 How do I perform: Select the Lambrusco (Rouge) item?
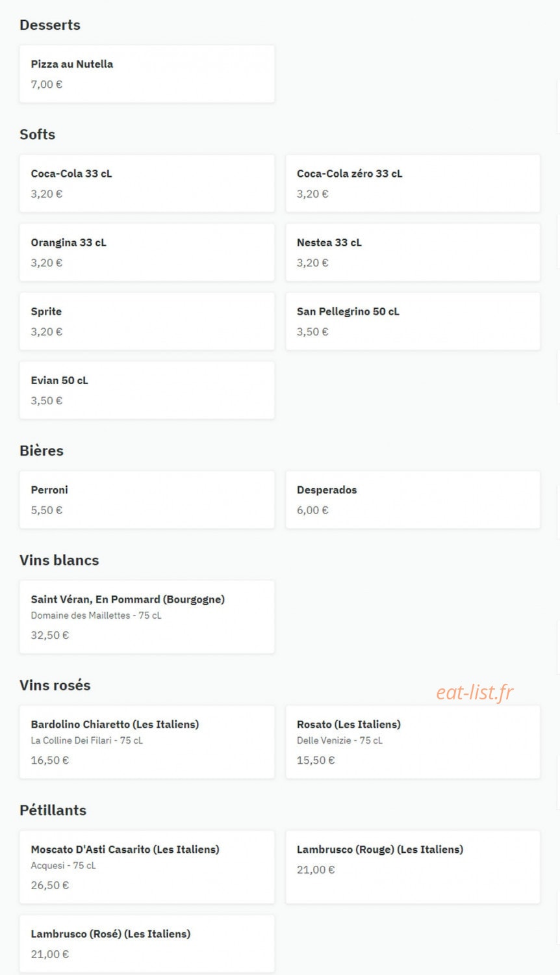coord(413,867)
